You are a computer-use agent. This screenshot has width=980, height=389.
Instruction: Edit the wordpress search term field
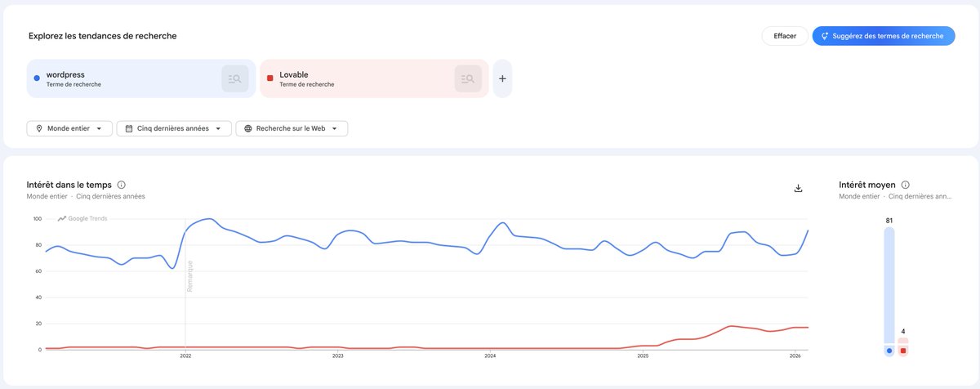click(x=122, y=79)
